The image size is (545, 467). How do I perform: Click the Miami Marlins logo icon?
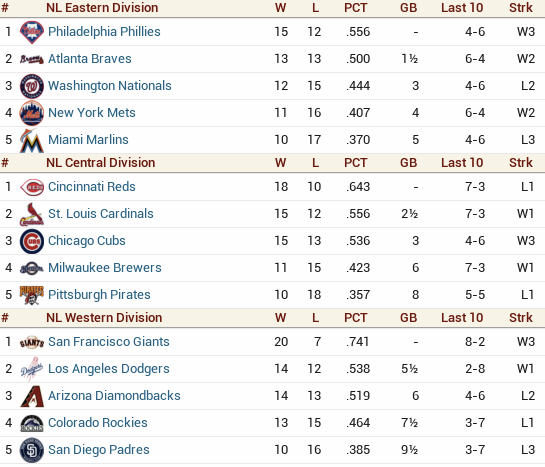[x=32, y=140]
